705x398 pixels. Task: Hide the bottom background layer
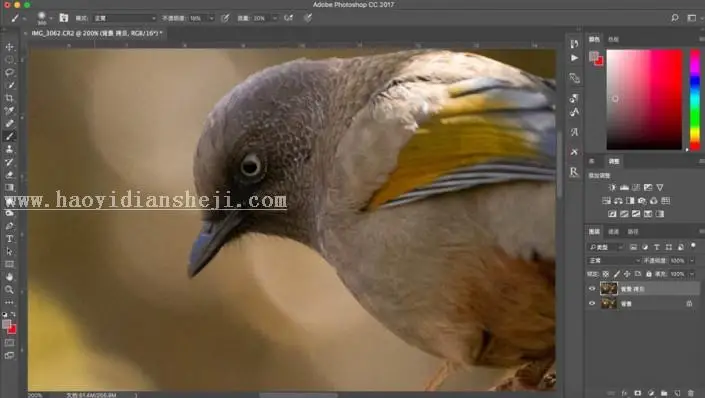click(592, 304)
